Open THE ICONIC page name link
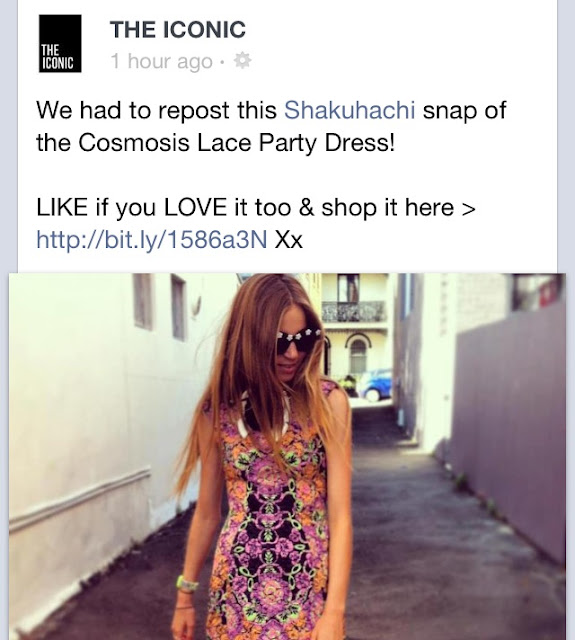Viewport: 575px width, 640px height. (x=178, y=30)
